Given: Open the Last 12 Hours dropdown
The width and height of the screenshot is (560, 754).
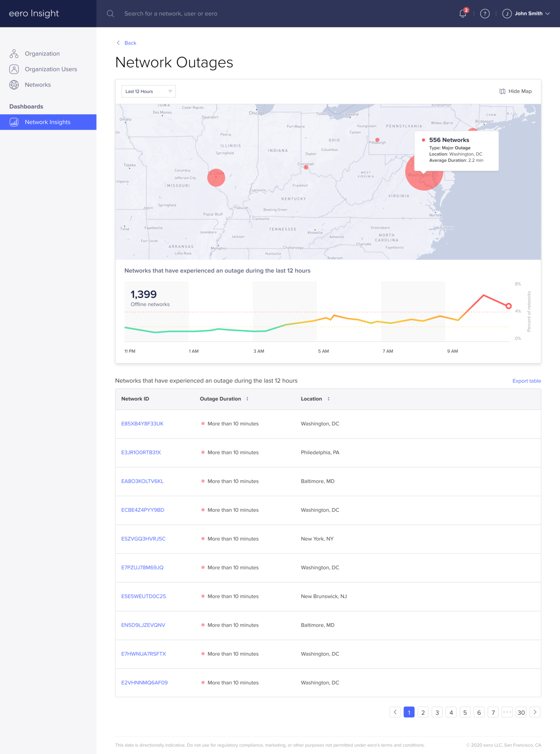Looking at the screenshot, I should coord(148,91).
